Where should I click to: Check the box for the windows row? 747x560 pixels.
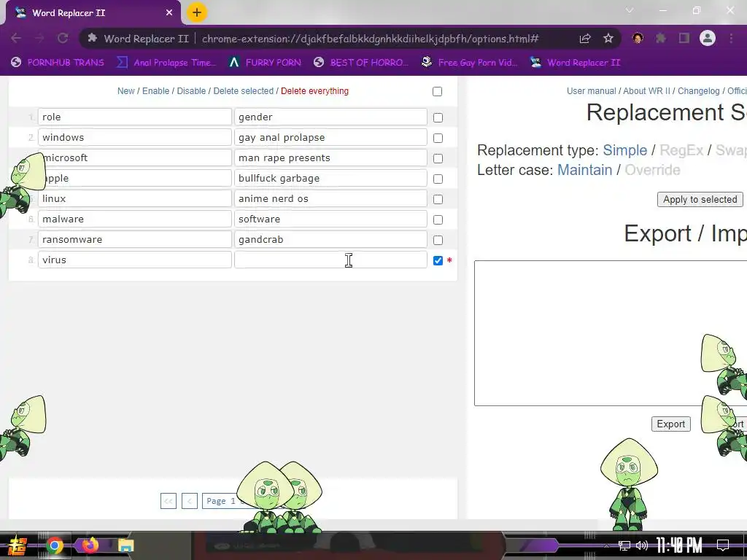[x=438, y=138]
